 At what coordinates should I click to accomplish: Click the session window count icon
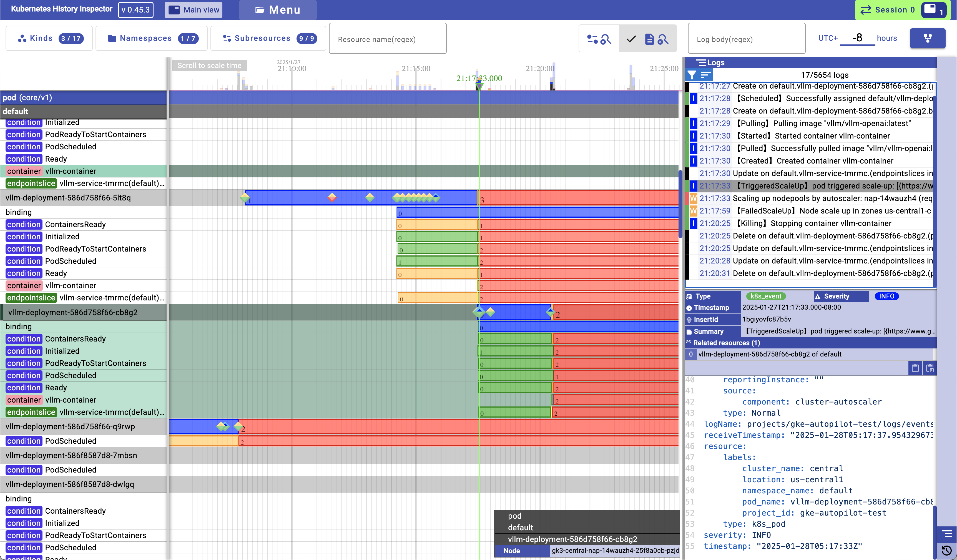pos(934,10)
